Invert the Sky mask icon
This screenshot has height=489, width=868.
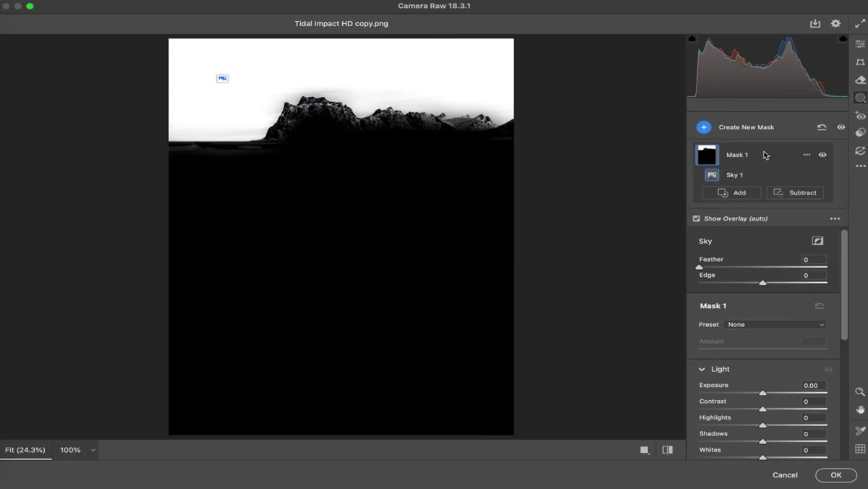point(817,241)
